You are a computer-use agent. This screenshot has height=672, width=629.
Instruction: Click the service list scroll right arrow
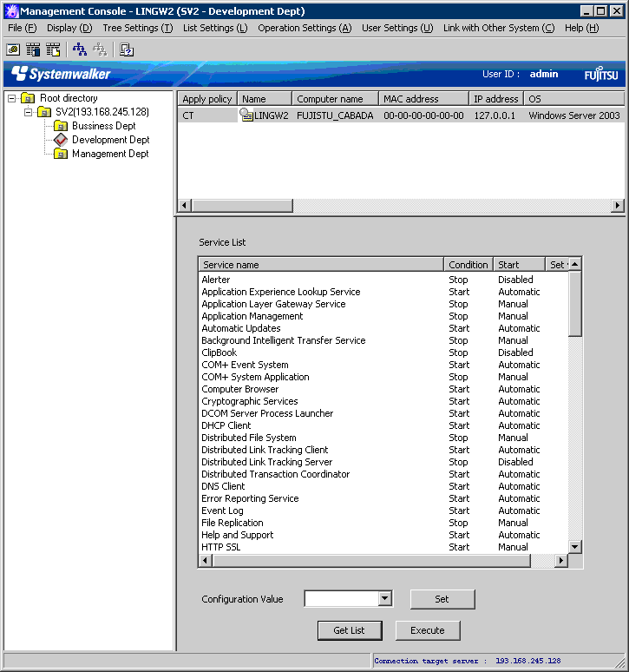pos(561,560)
